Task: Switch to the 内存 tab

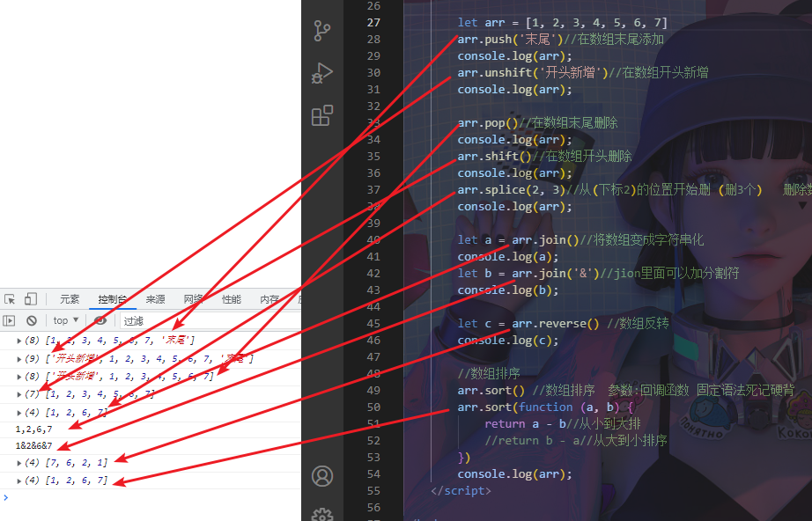Action: (x=269, y=299)
